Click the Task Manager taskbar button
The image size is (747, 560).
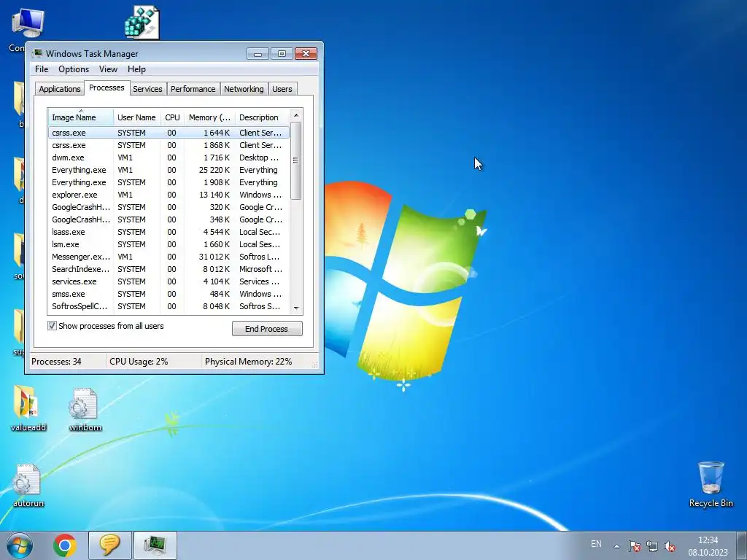155,545
